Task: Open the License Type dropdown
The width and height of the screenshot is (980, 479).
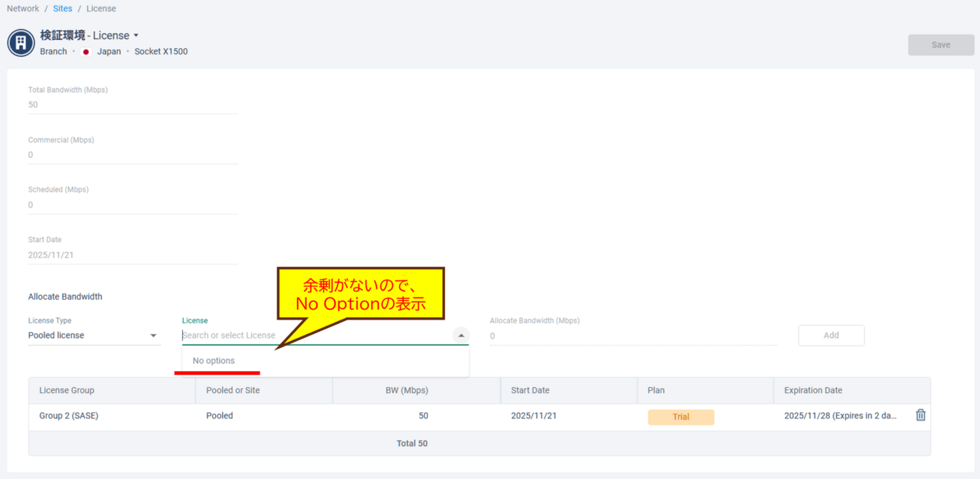Action: (93, 336)
